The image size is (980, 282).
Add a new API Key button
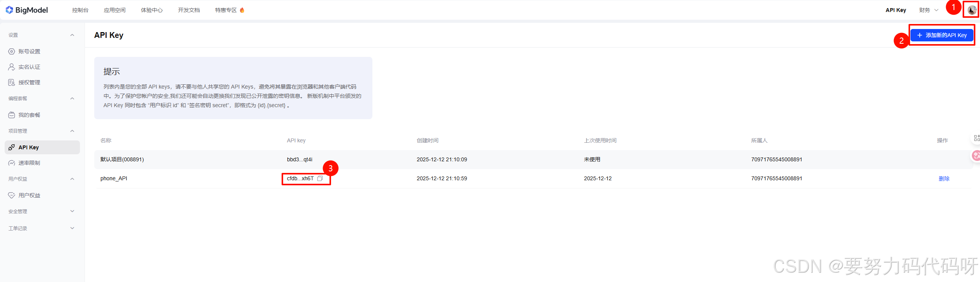tap(942, 35)
